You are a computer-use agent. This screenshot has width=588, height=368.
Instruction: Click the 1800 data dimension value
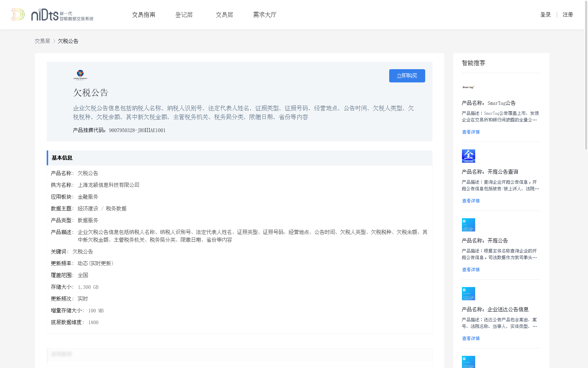[93, 322]
